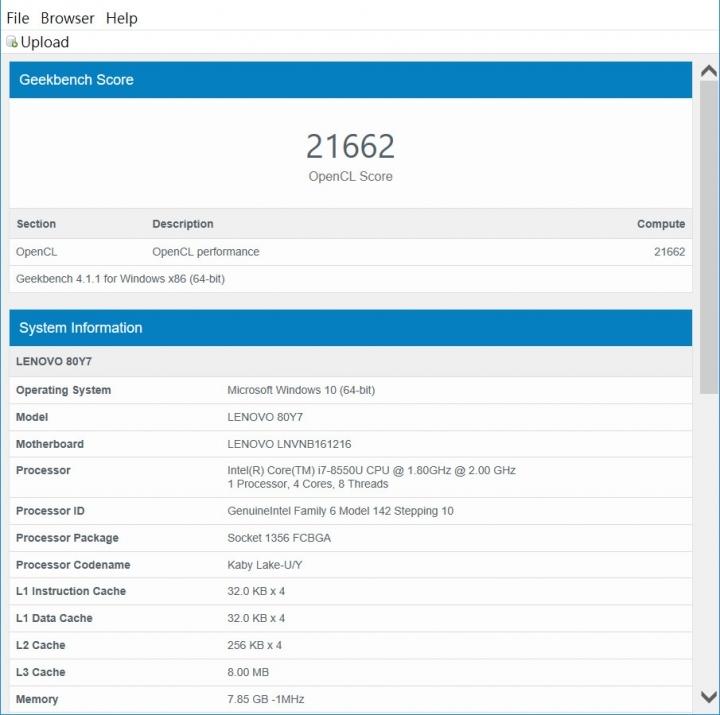Click the L3 Cache label
Viewport: 720px width, 715px height.
click(x=40, y=672)
